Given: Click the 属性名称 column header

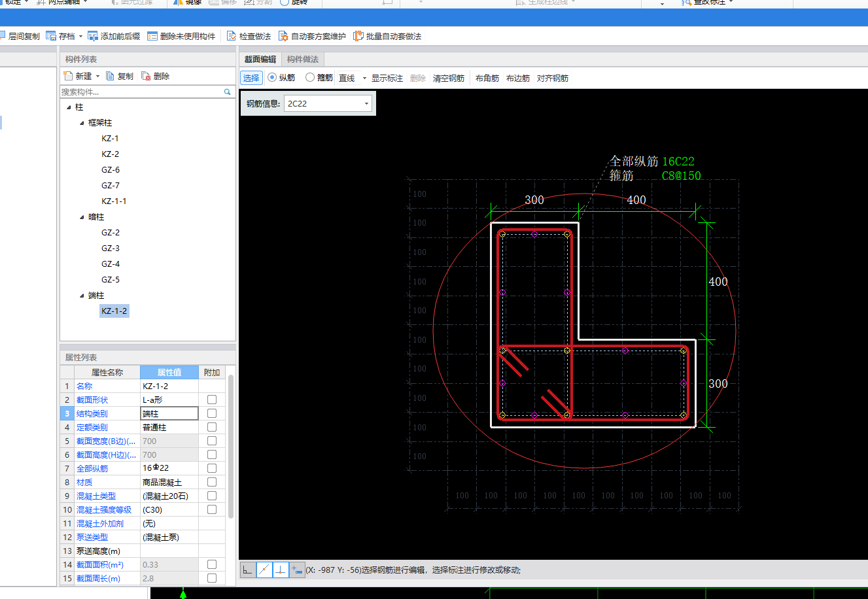Looking at the screenshot, I should (107, 372).
